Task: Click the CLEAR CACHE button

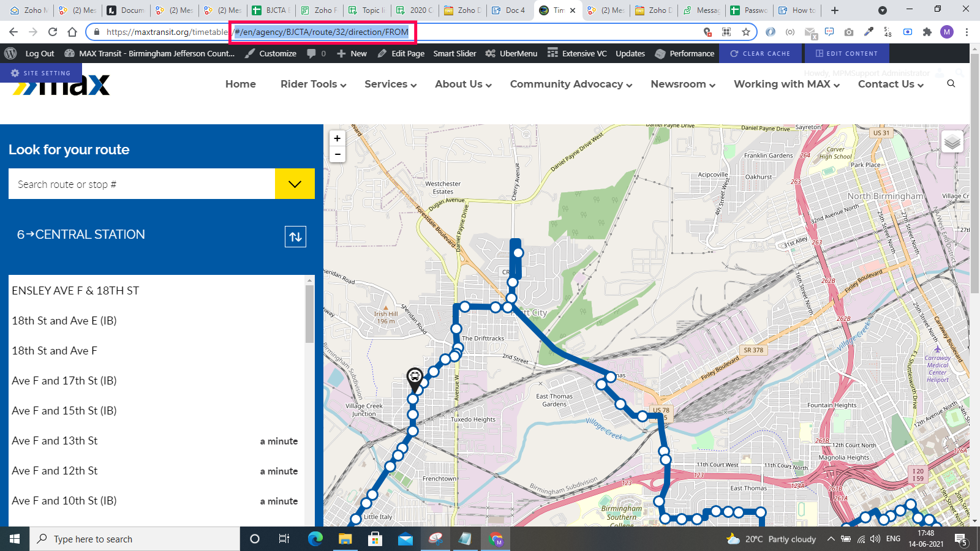Action: (x=761, y=53)
